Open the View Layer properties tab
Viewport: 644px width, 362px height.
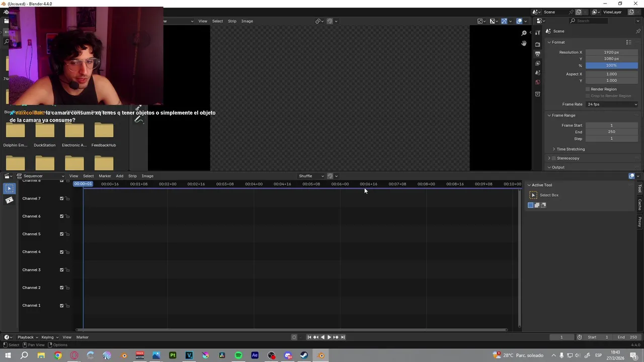[x=537, y=63]
